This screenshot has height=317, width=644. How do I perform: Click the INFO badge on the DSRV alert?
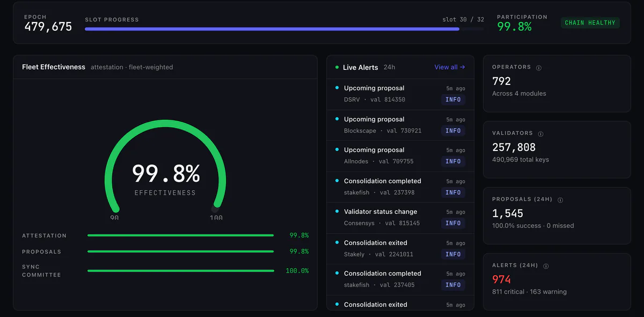click(453, 99)
